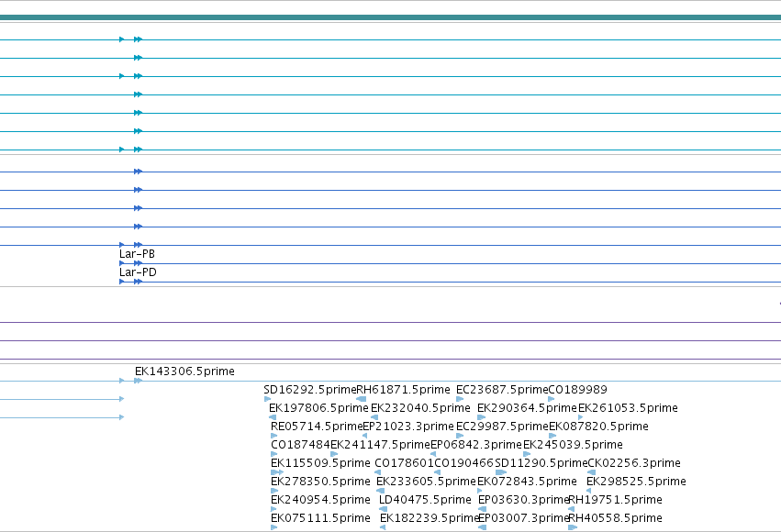
Task: Open the EK278350.5prime feature
Action: point(320,482)
